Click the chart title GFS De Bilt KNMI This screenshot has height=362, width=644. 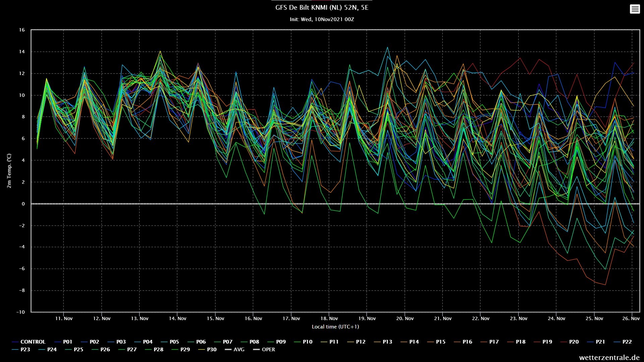(x=322, y=8)
